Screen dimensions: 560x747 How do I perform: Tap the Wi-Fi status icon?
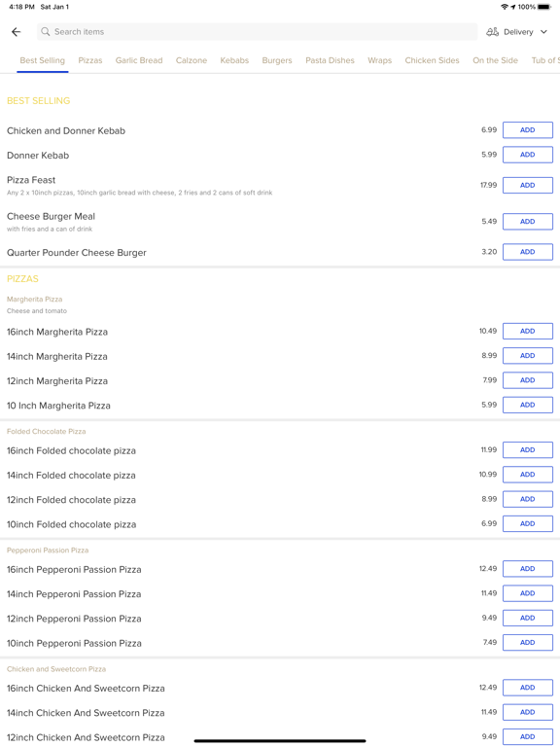point(505,7)
